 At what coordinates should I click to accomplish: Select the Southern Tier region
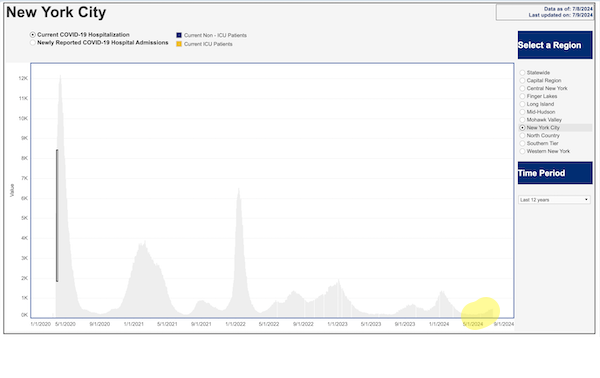[522, 143]
